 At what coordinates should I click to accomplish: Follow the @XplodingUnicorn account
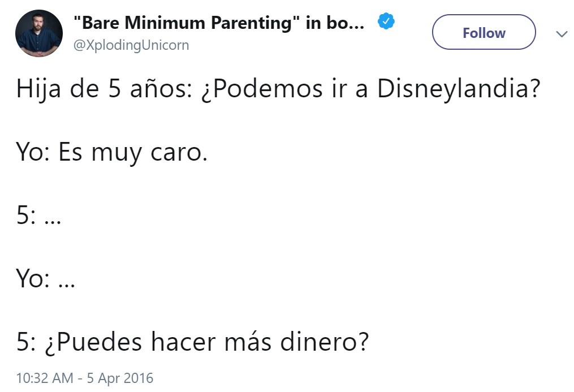pos(484,32)
